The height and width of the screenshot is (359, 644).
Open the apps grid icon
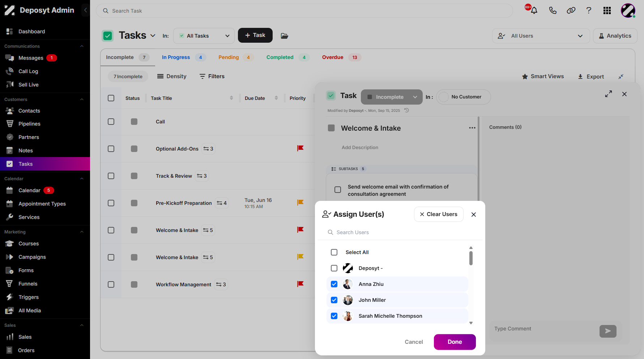[607, 10]
